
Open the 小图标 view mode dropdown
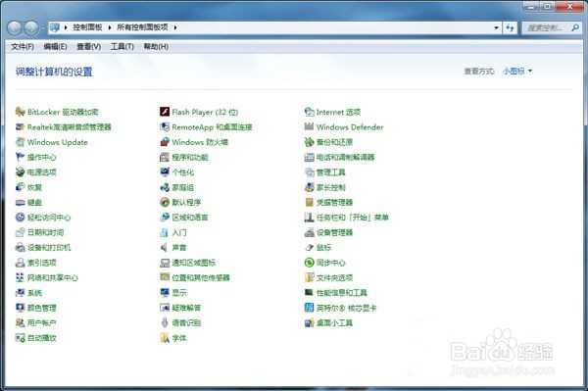(x=517, y=71)
